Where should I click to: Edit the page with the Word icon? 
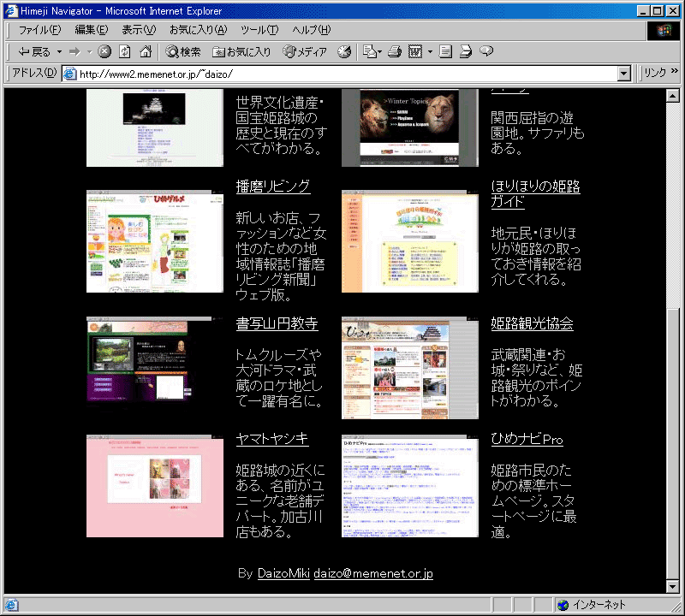click(x=415, y=51)
